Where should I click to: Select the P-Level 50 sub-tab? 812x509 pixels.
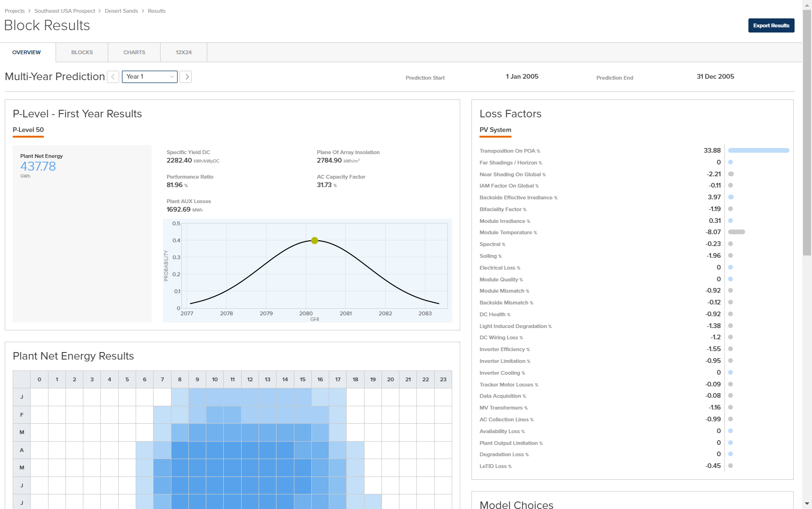pyautogui.click(x=28, y=130)
